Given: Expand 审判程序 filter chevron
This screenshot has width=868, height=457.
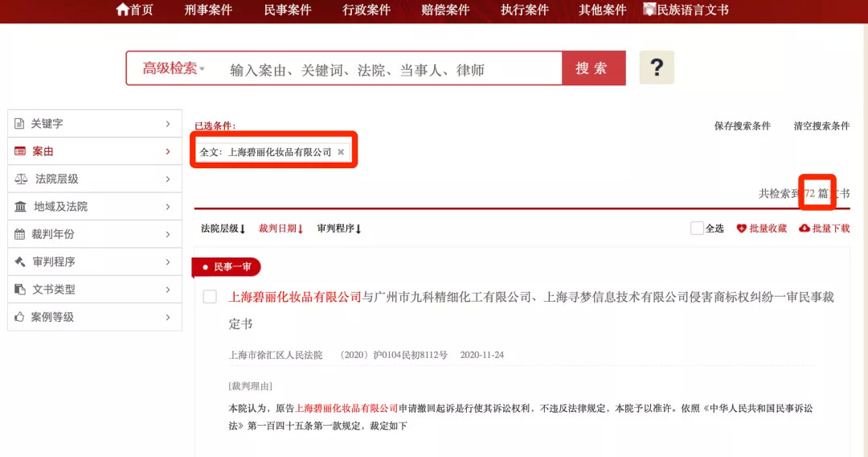Looking at the screenshot, I should tap(168, 261).
